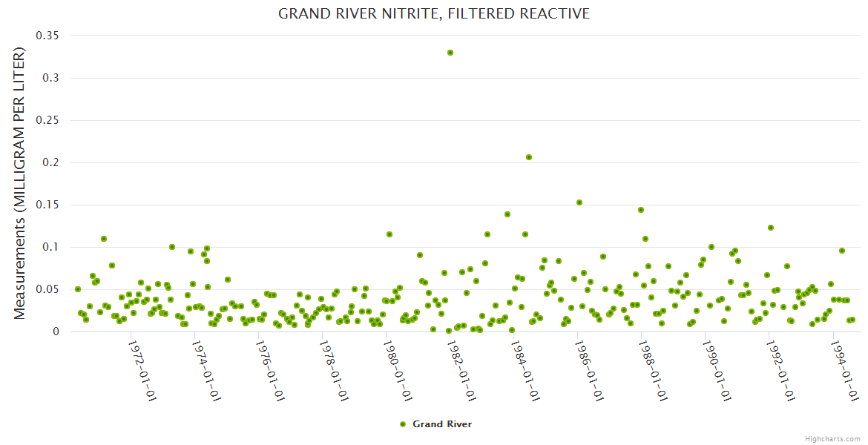Select the 1988-01-01 x-axis label

point(653,371)
